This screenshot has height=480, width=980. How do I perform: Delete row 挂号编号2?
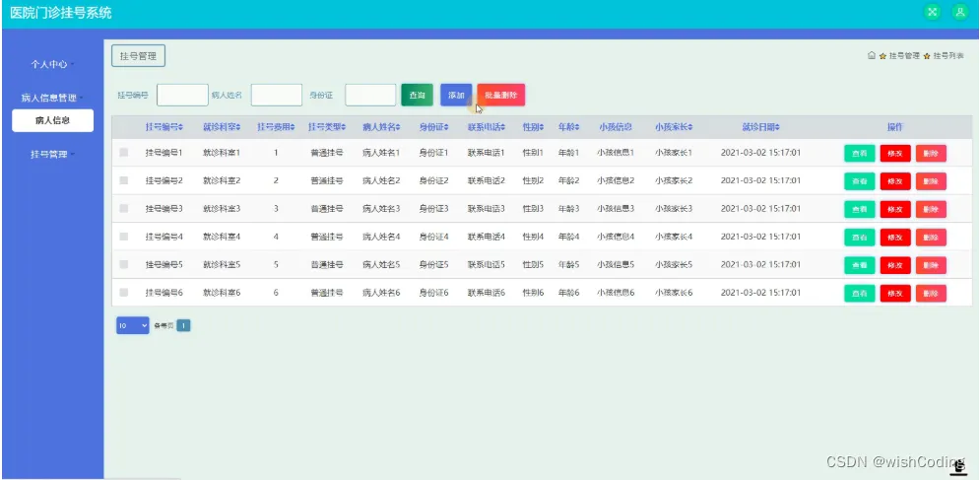tap(932, 181)
